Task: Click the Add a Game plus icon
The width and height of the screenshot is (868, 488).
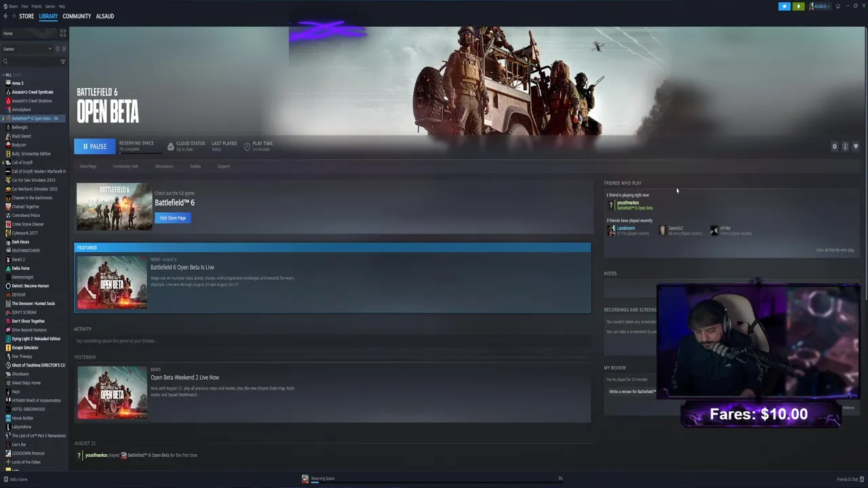Action: coord(5,479)
